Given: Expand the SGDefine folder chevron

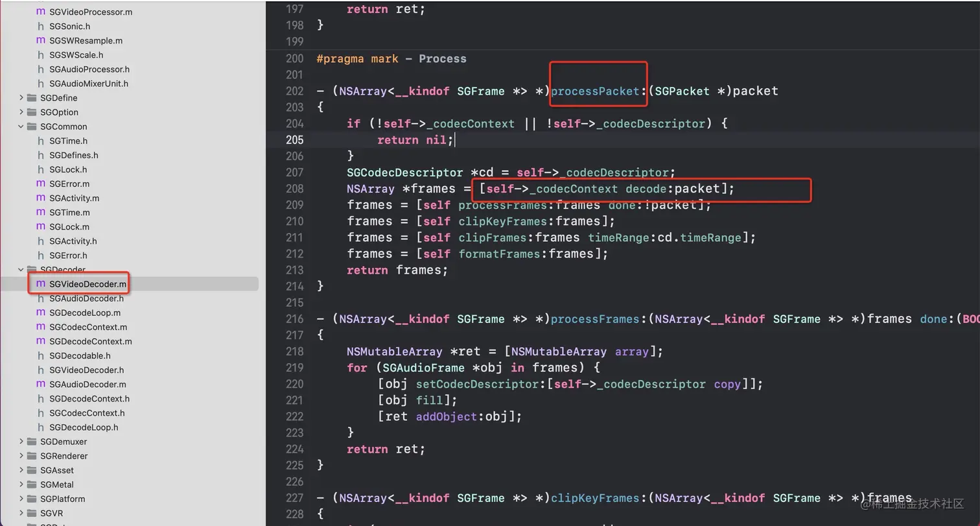Looking at the screenshot, I should pos(21,98).
